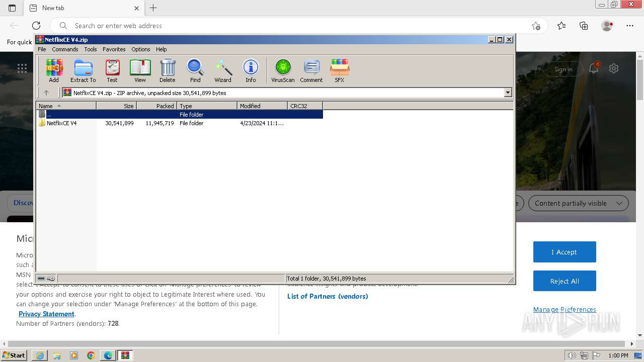Open a new tab with plus button
The image size is (644, 362).
153,8
